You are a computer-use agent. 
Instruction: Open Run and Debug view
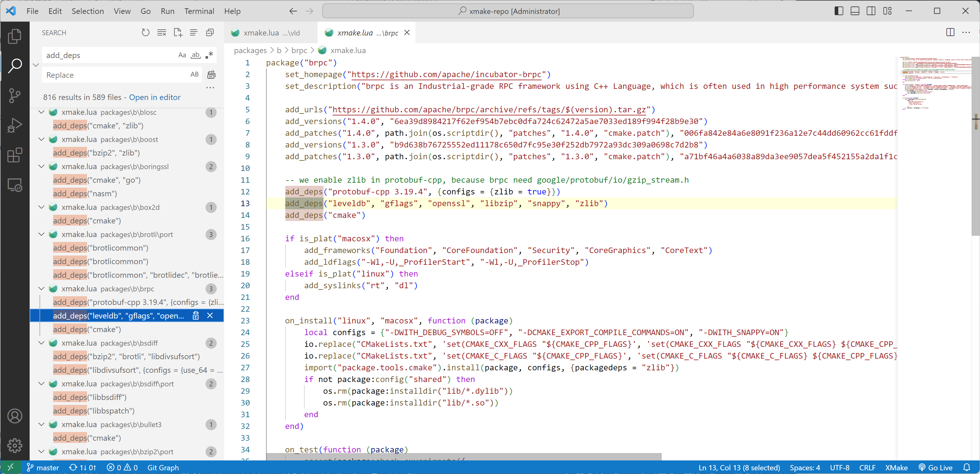15,125
